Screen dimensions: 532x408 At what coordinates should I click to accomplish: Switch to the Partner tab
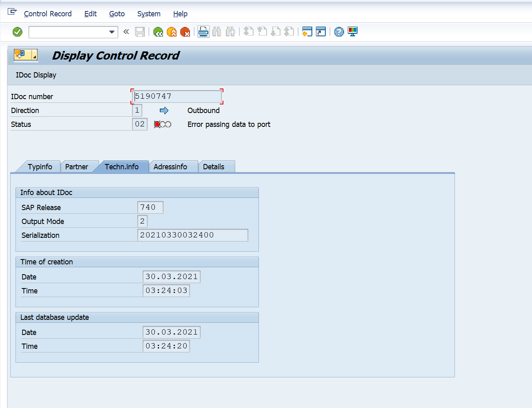click(77, 167)
